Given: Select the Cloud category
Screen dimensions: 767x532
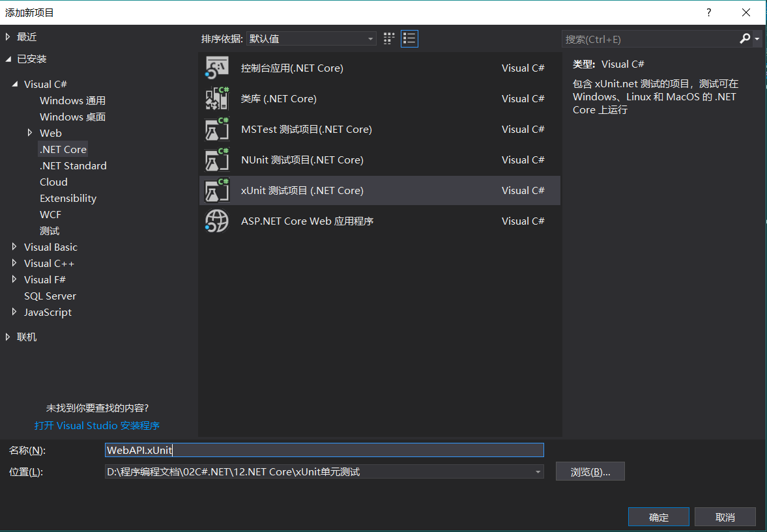Looking at the screenshot, I should (53, 182).
